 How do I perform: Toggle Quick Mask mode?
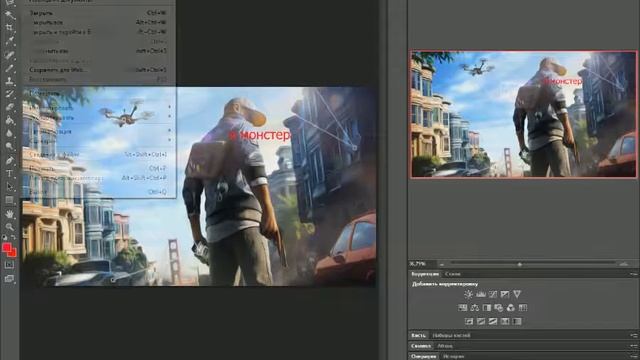(x=10, y=264)
